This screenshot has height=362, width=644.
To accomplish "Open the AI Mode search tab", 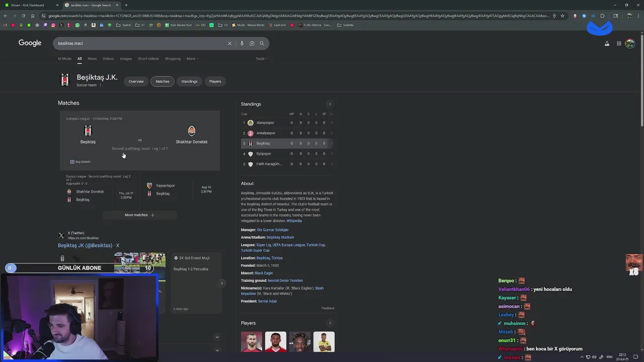I will click(x=64, y=59).
